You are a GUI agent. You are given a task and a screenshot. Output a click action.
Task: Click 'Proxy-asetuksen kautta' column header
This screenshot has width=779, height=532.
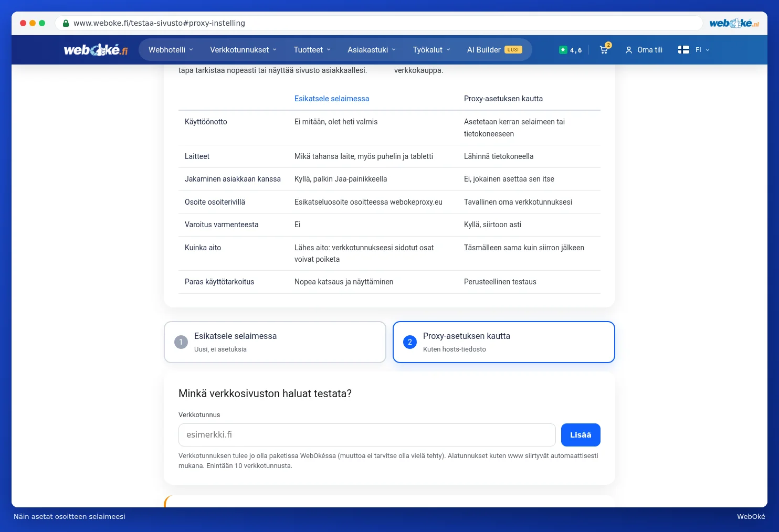click(x=503, y=99)
